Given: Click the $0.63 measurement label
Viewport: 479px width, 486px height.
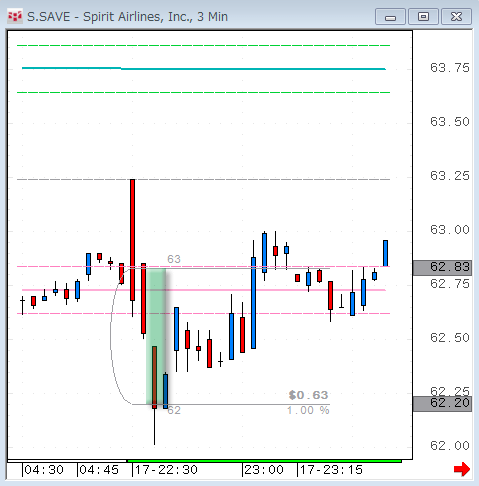Looking at the screenshot, I should [308, 395].
